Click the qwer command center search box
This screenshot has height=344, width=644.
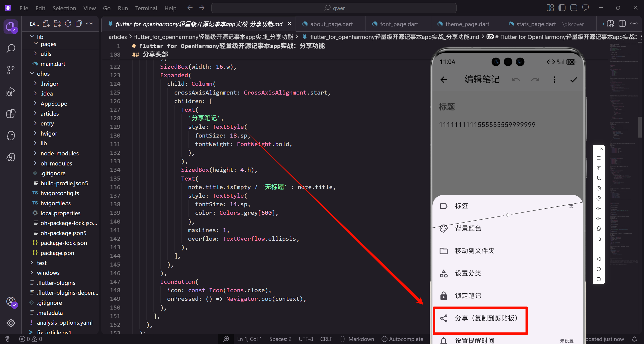click(334, 8)
